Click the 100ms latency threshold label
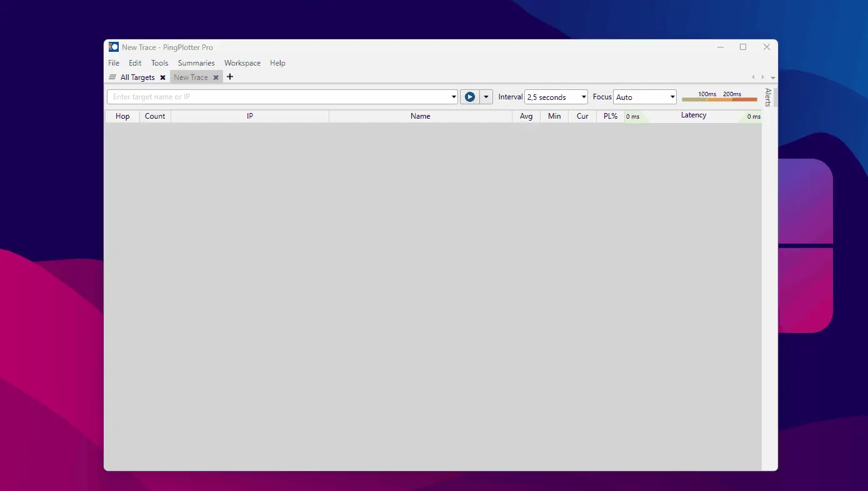The width and height of the screenshot is (868, 491). point(707,94)
